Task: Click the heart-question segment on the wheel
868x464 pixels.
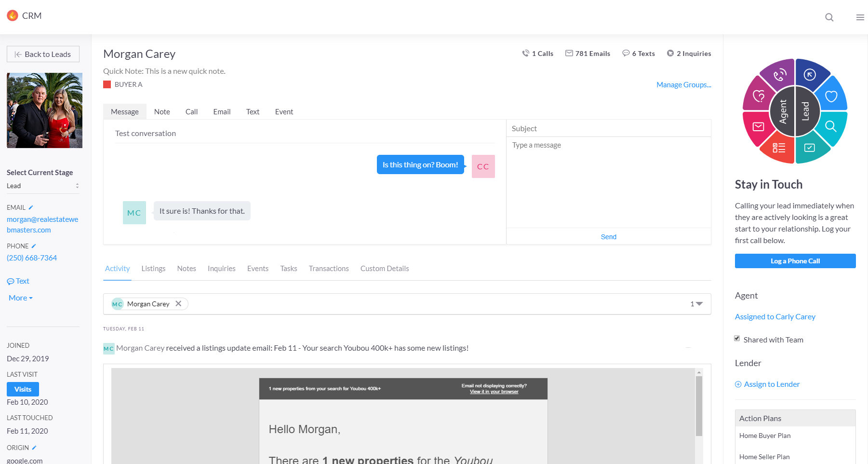Action: pos(759,96)
